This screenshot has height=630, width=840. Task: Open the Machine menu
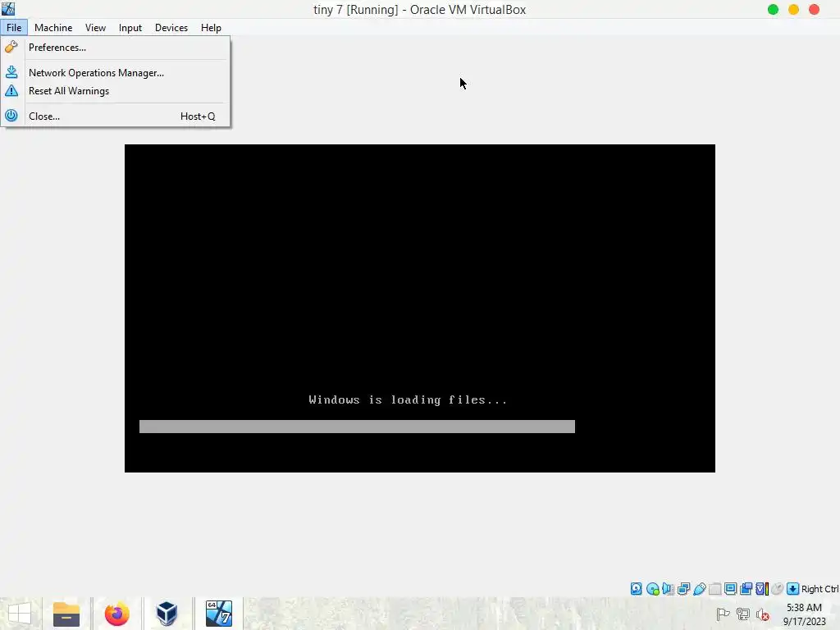(53, 27)
